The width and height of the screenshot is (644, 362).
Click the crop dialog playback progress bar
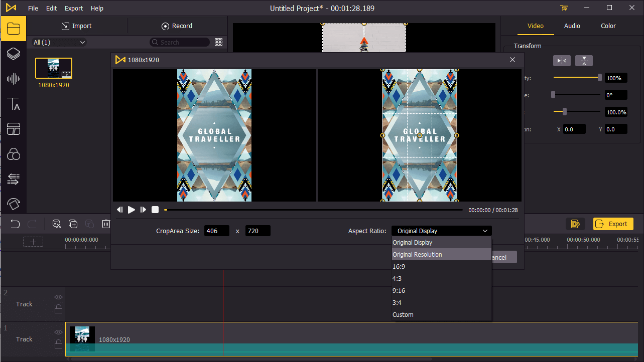coord(313,210)
